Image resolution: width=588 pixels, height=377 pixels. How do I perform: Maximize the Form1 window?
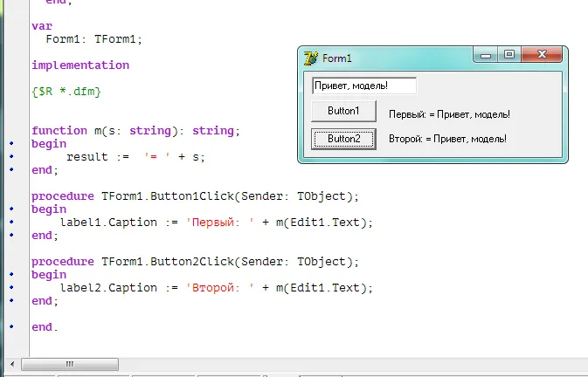[510, 56]
